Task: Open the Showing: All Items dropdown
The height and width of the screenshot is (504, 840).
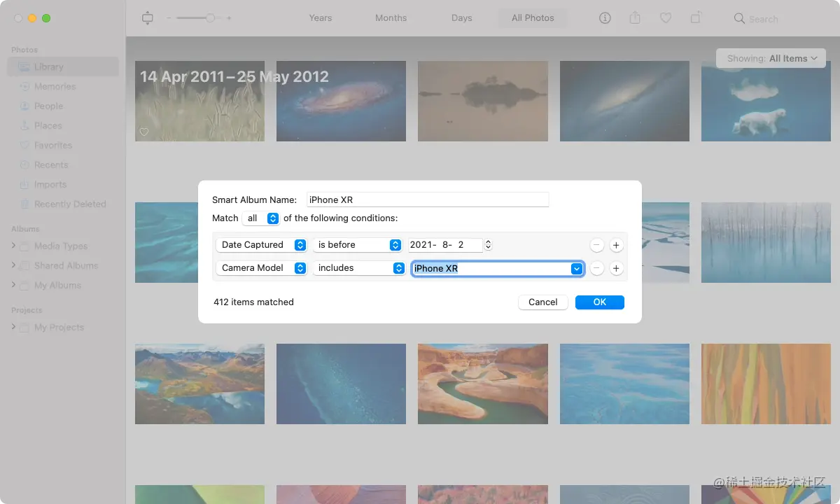Action: (771, 58)
